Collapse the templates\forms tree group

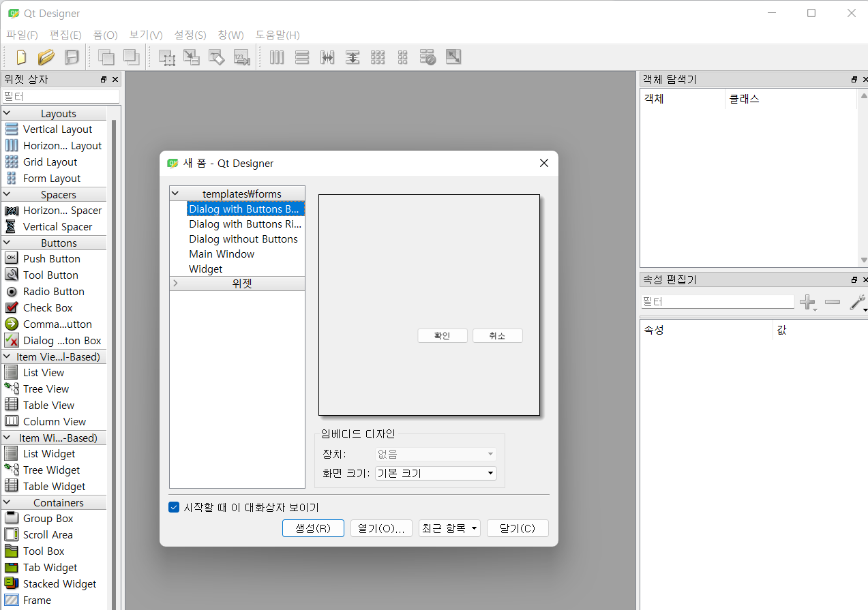(175, 194)
